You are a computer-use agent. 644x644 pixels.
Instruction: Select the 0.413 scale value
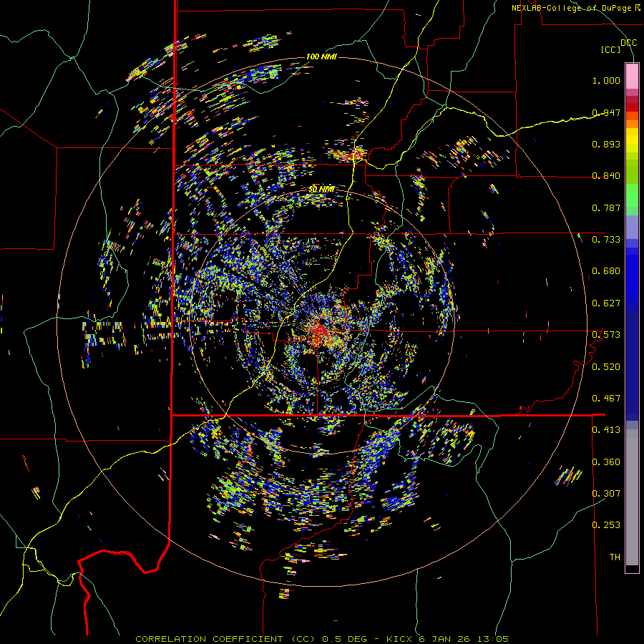(606, 430)
